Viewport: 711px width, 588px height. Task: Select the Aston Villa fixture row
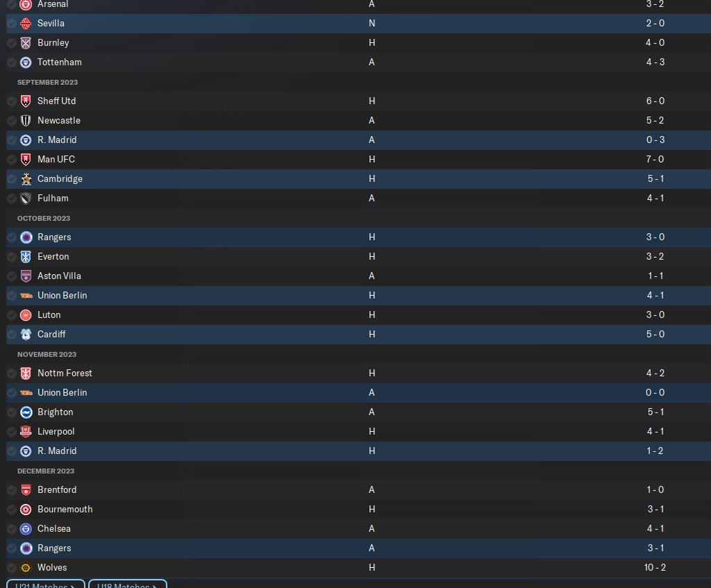[x=347, y=276]
